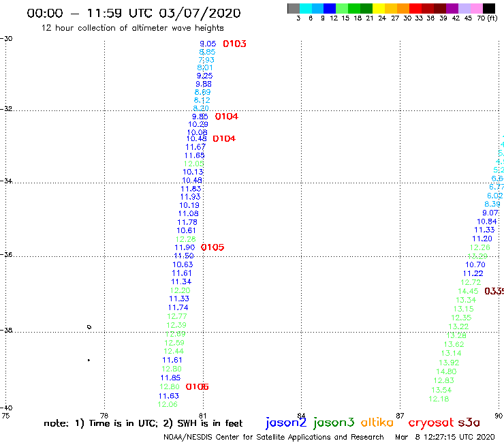Click the 'cryosat' satellite legend label
504x443 pixels.
pyautogui.click(x=431, y=423)
